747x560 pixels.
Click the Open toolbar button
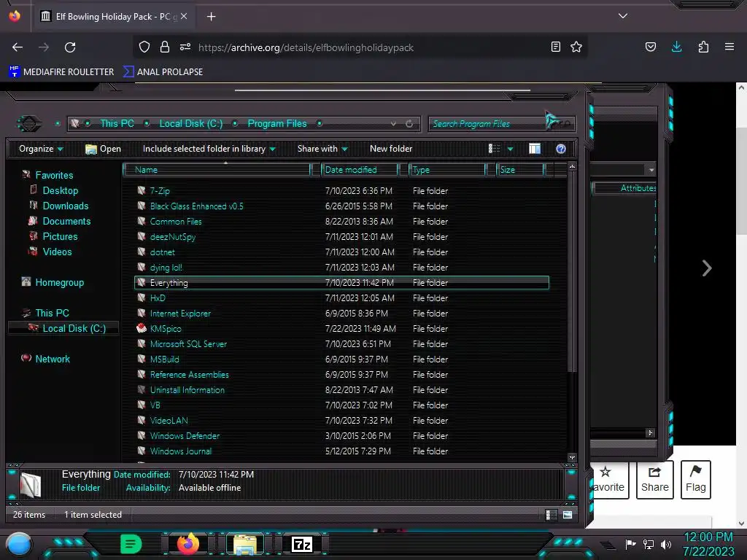click(103, 149)
